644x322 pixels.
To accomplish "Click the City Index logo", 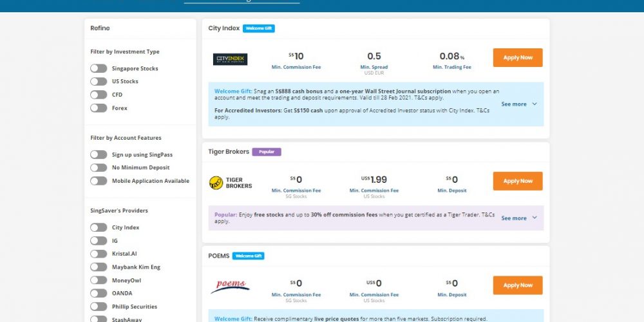I will (x=230, y=59).
